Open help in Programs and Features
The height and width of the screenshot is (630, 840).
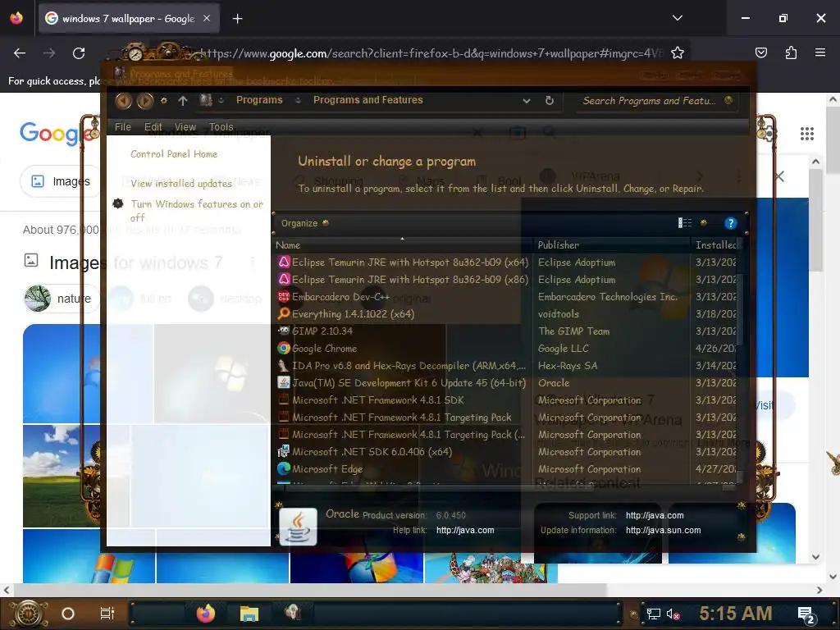pos(730,223)
